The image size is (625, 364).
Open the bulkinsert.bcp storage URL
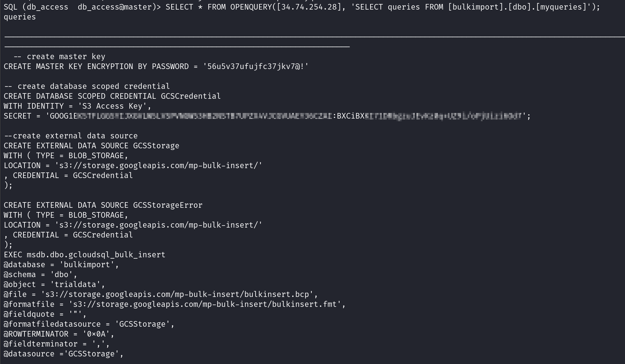179,294
